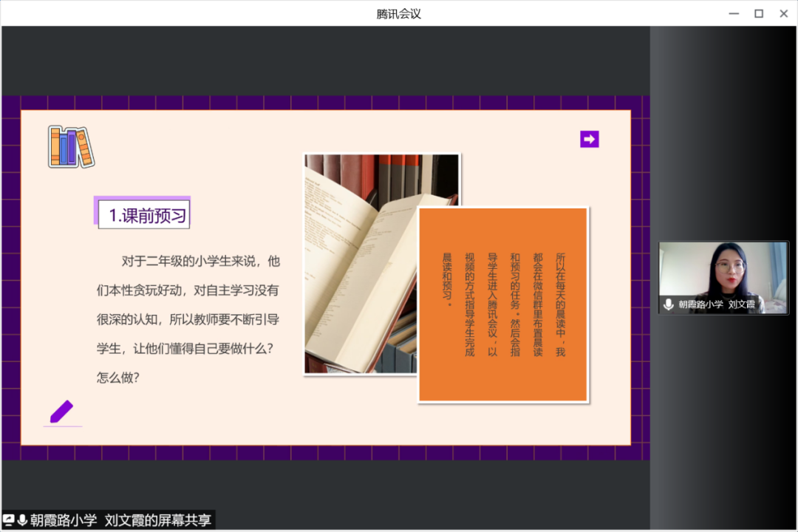Select the orange next-slide arrow icon
798x532 pixels.
pos(589,139)
